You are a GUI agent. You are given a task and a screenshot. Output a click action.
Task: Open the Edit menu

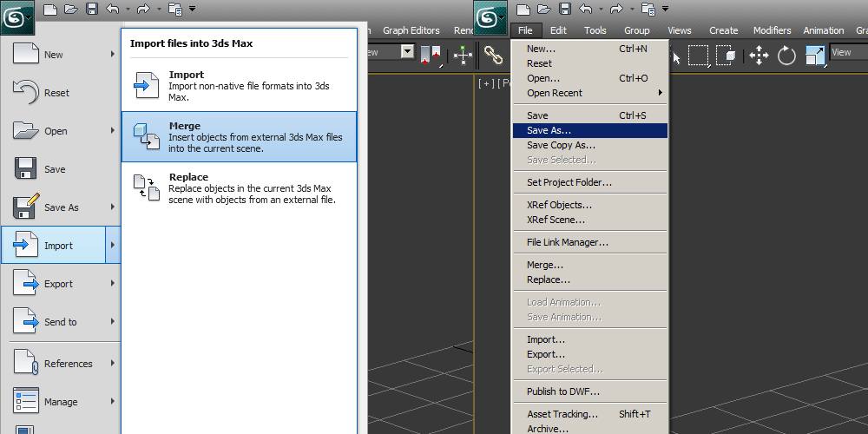tap(558, 30)
